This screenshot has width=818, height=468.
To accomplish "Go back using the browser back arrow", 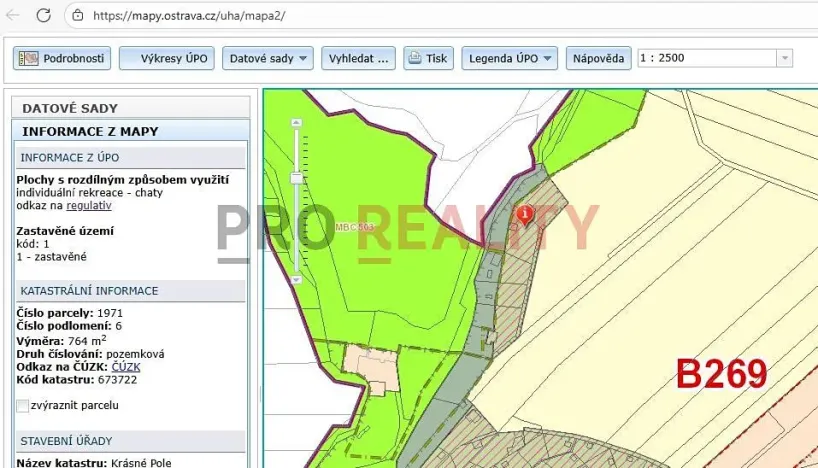I will point(13,15).
